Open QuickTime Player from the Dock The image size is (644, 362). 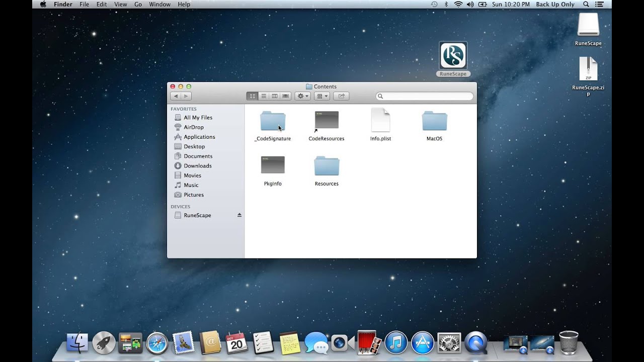tap(476, 343)
